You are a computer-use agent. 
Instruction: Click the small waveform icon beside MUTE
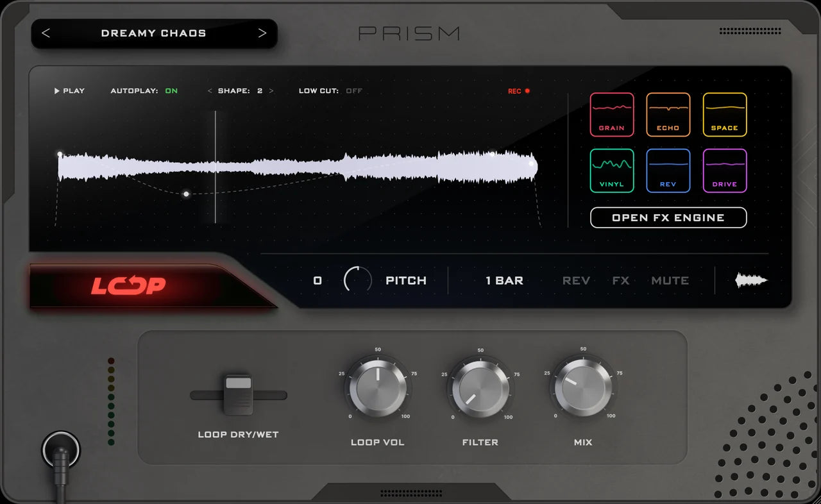tap(751, 280)
